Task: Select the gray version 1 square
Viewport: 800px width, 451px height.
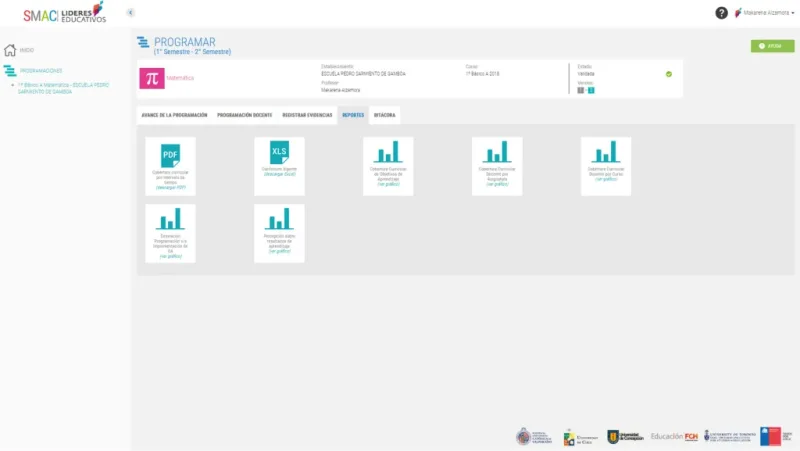Action: pyautogui.click(x=580, y=90)
